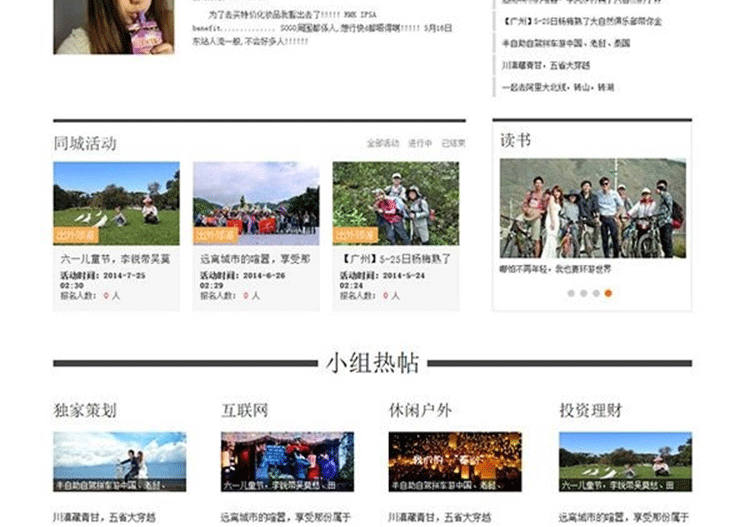Click 出外旅游 badge on 远离城市的喧嚣 card
This screenshot has height=527, width=750.
pos(216,235)
